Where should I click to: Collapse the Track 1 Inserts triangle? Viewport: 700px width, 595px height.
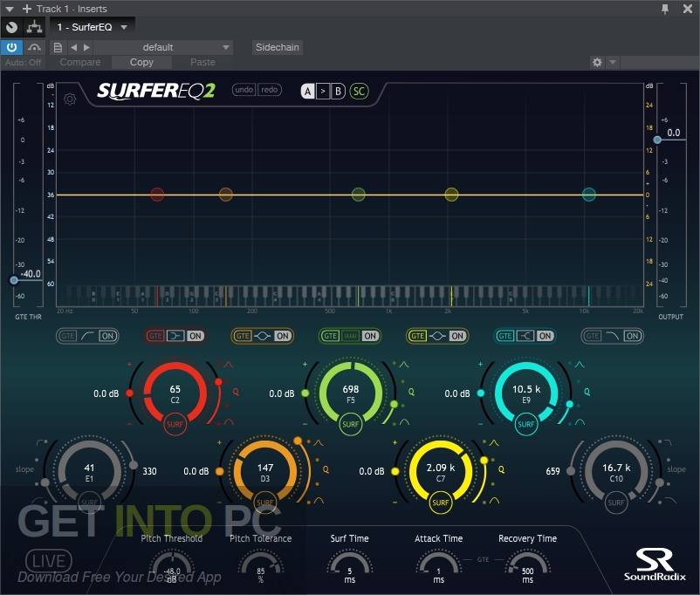(x=10, y=9)
